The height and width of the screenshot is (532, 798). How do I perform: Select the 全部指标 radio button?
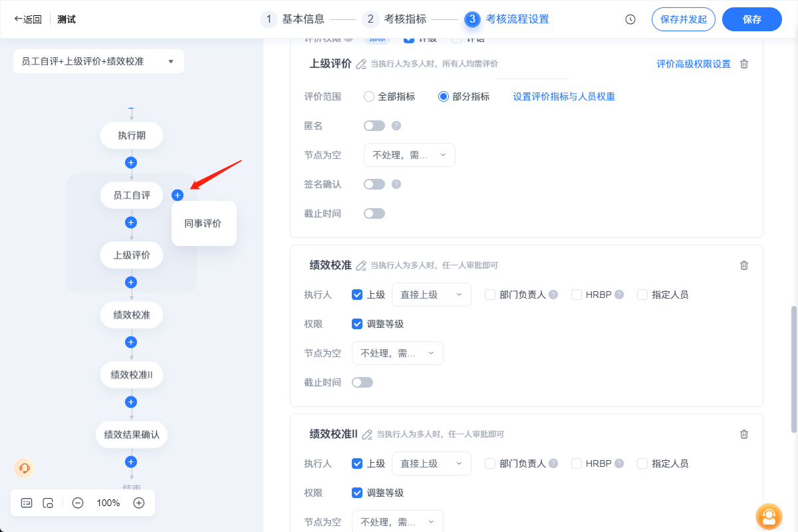370,96
